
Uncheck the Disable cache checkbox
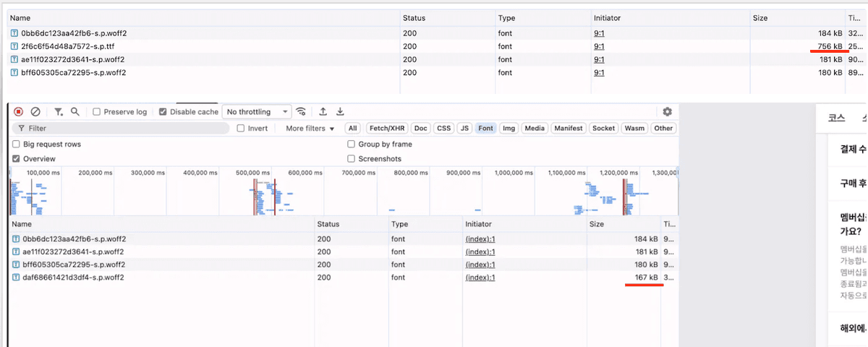pos(163,112)
